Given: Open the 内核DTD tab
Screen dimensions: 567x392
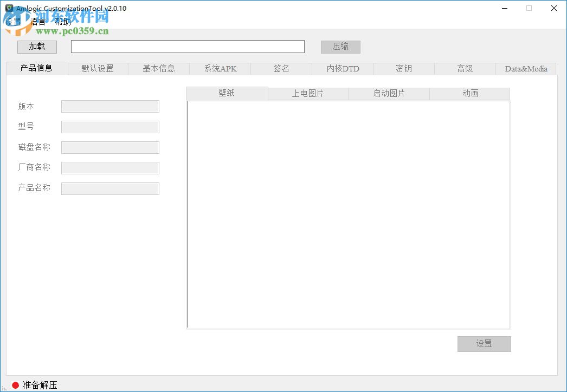Looking at the screenshot, I should tap(343, 68).
